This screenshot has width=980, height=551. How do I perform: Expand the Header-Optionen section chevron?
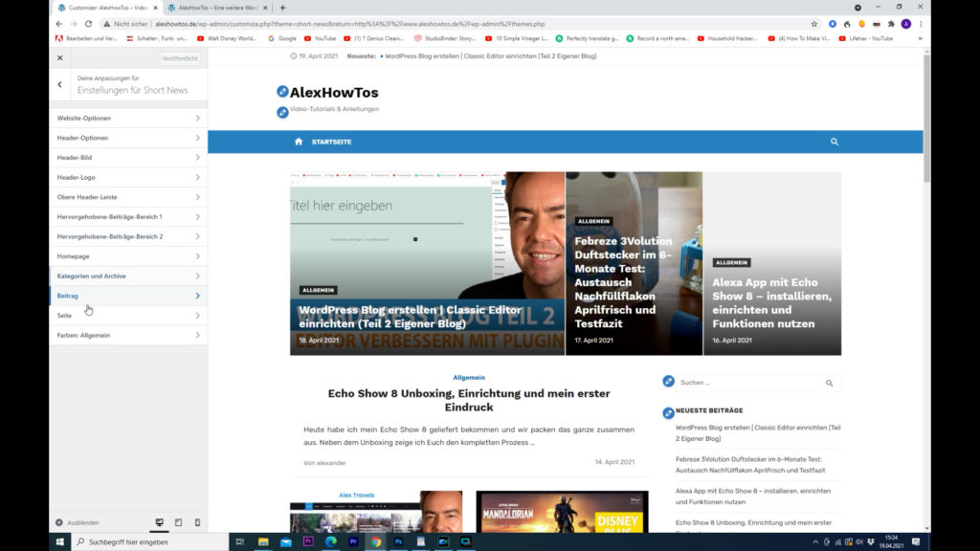pyautogui.click(x=197, y=138)
